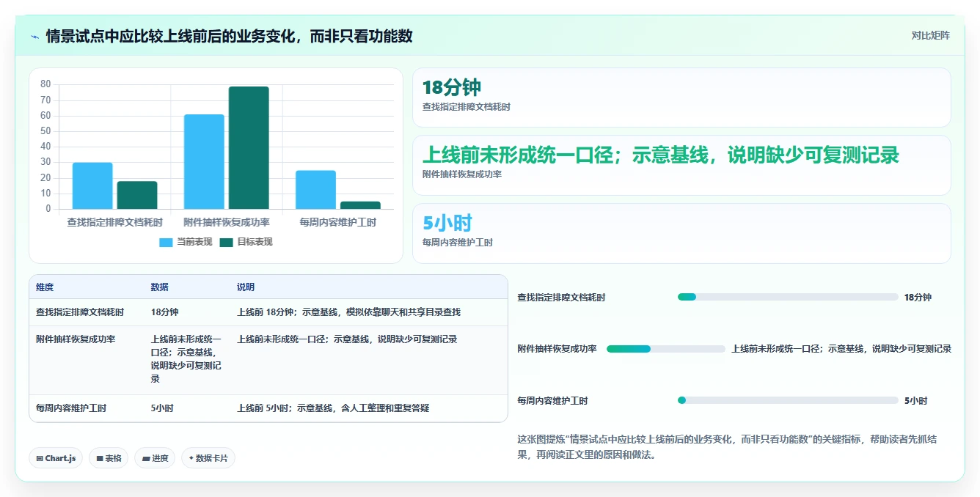Click the 说明 table column header
The height and width of the screenshot is (497, 980).
coord(246,287)
